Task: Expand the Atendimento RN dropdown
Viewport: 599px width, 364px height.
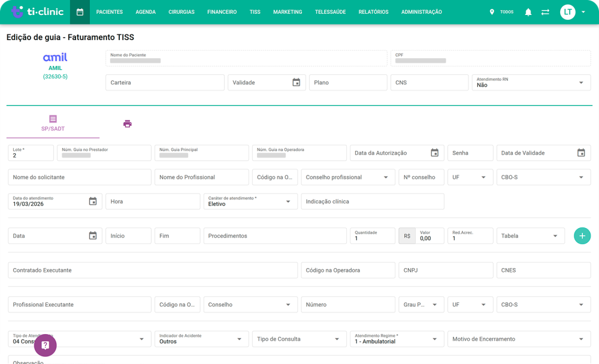Action: click(x=531, y=83)
